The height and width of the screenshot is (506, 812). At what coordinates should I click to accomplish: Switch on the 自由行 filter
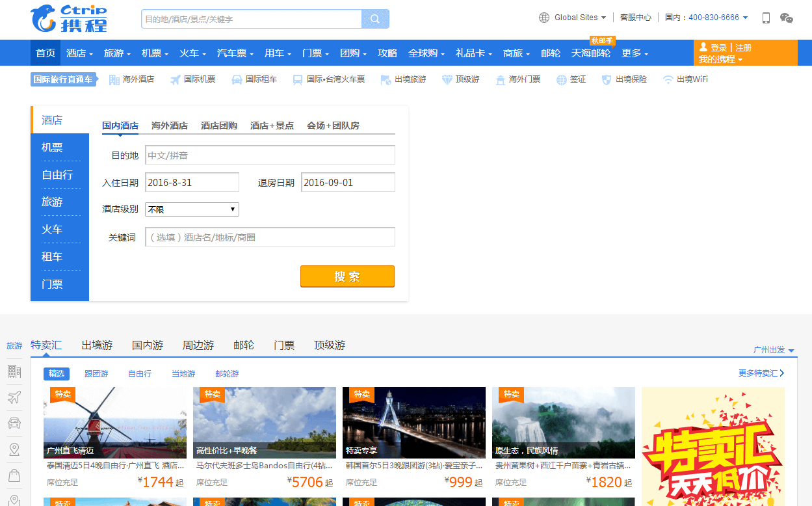[x=140, y=373]
